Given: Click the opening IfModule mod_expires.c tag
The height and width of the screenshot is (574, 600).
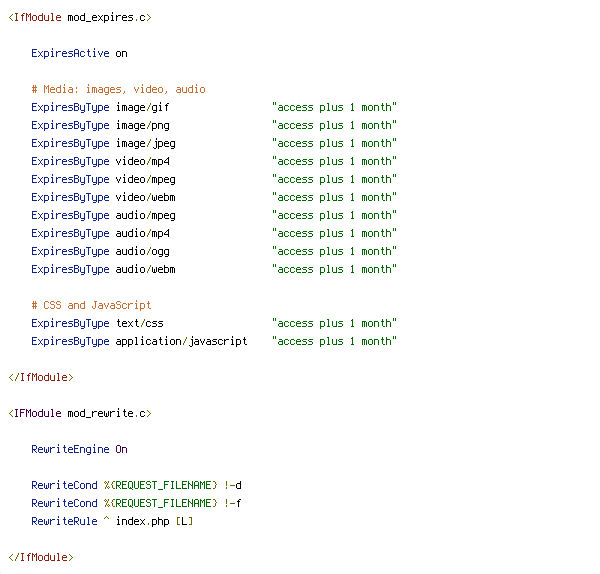Looking at the screenshot, I should click(80, 18).
